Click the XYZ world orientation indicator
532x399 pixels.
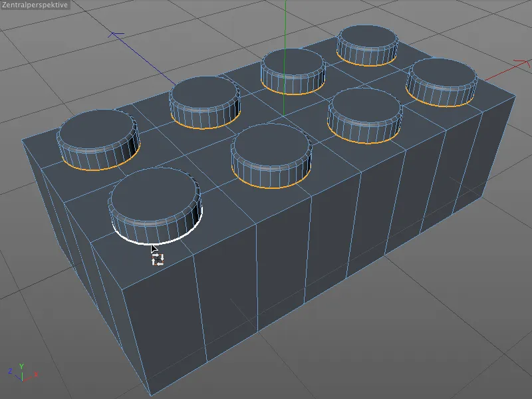pyautogui.click(x=22, y=372)
